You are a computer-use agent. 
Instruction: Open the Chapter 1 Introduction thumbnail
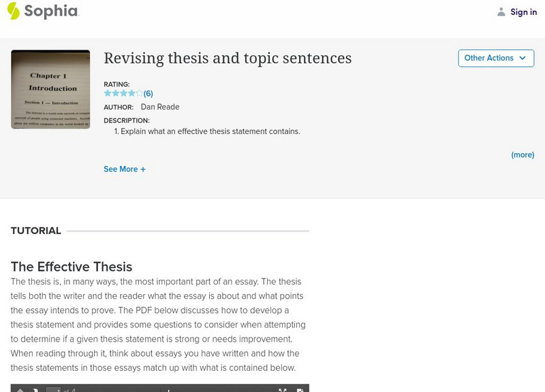(x=50, y=89)
